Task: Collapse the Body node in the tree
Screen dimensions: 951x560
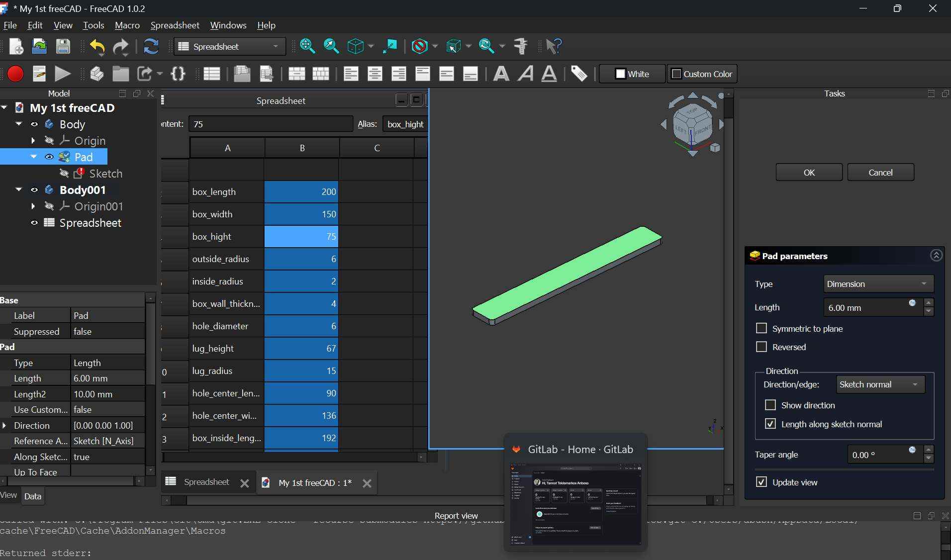Action: point(19,124)
